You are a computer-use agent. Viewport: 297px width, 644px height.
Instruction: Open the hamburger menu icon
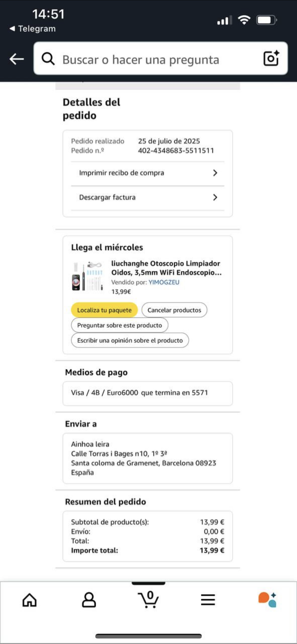click(x=208, y=600)
